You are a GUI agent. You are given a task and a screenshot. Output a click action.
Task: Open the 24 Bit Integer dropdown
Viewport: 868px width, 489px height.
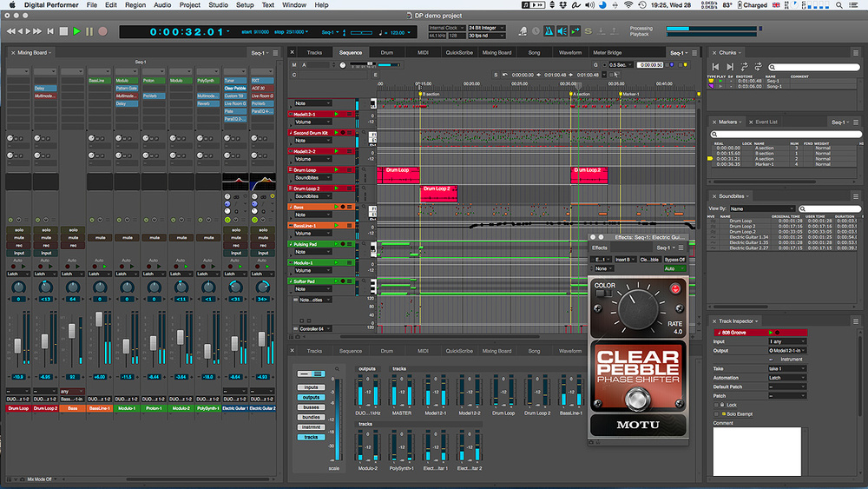489,28
